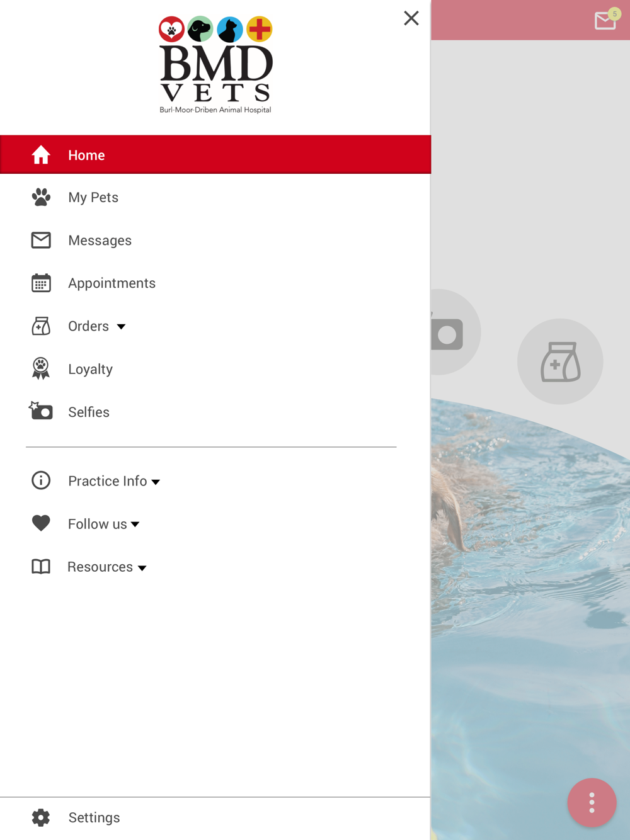Expand the Practice Info dropdown arrow
The image size is (630, 840).
156,482
